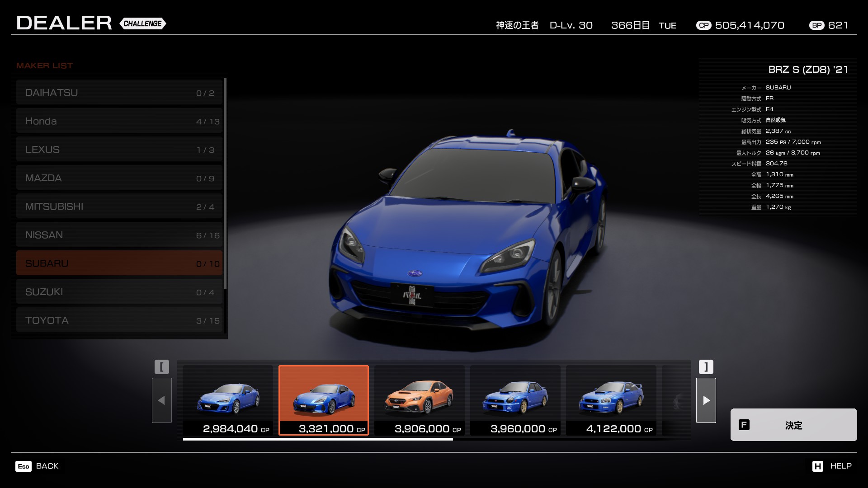Click the CP currency badge icon
Screen dimensions: 868x488
703,26
